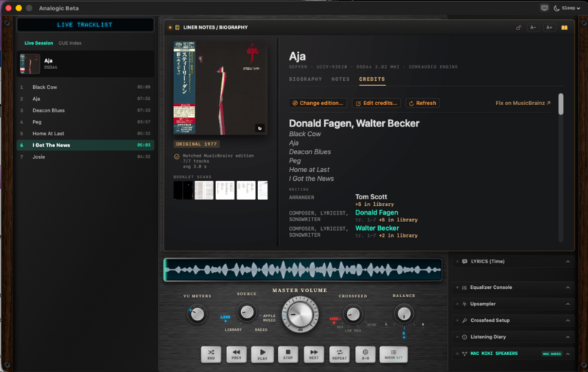Click the matched MusicBrainz checkmark icon

176,157
